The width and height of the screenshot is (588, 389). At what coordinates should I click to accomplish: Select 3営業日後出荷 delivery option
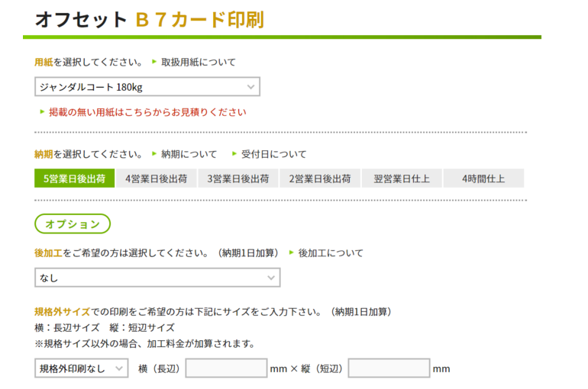(238, 178)
